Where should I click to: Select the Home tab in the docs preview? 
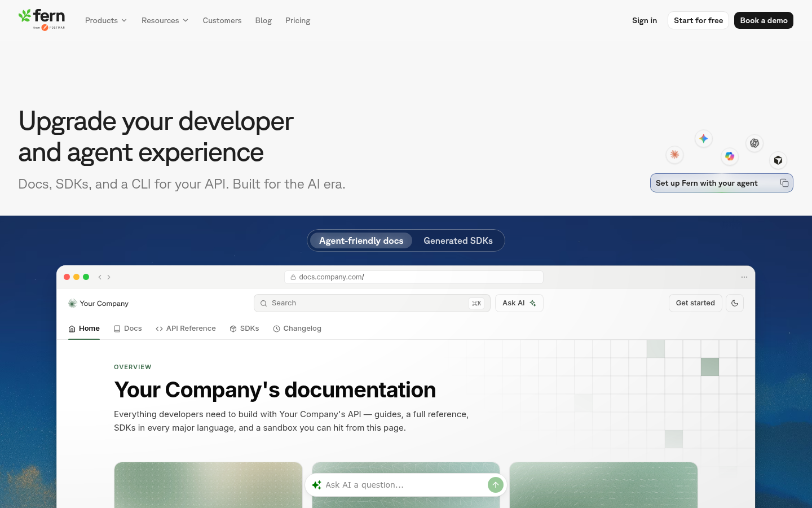coord(84,329)
